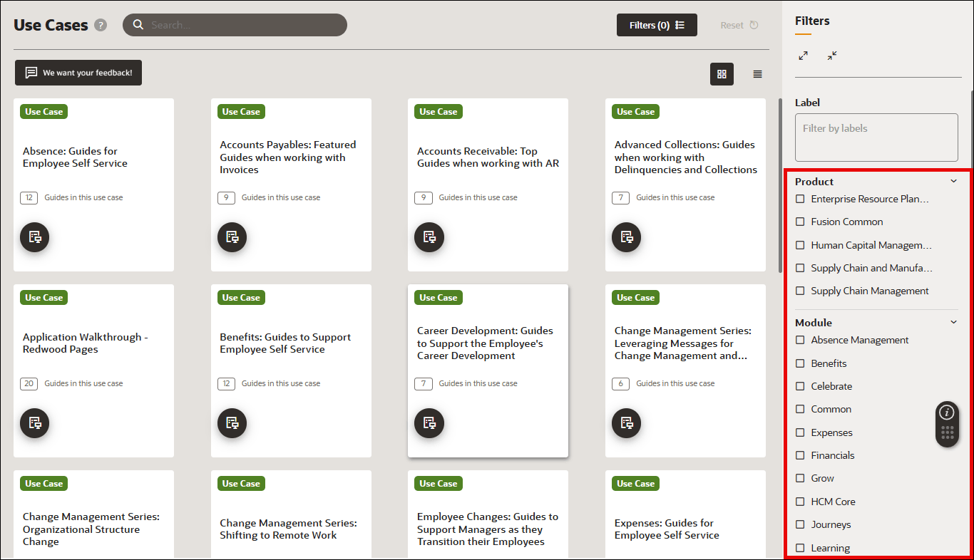Switch to list view
974x560 pixels.
[757, 74]
